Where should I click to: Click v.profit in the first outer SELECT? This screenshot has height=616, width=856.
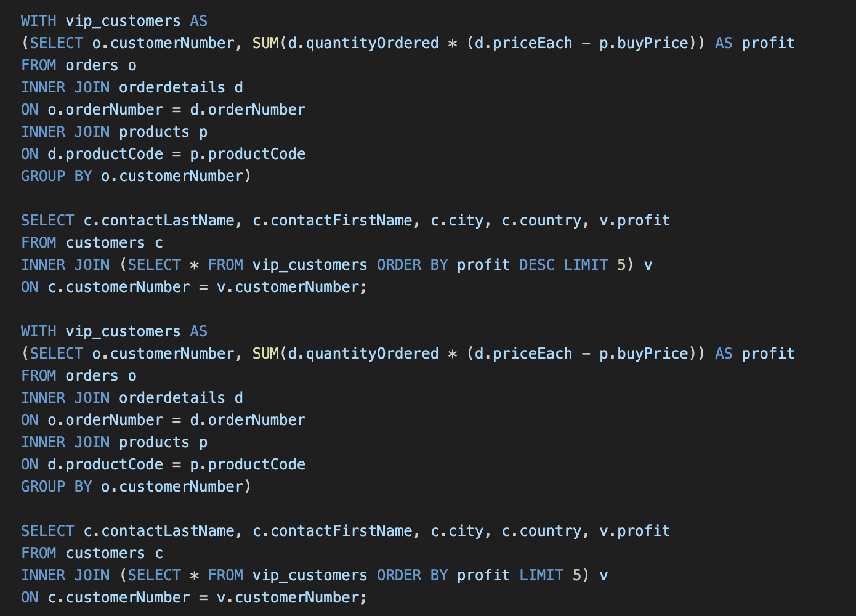(634, 221)
